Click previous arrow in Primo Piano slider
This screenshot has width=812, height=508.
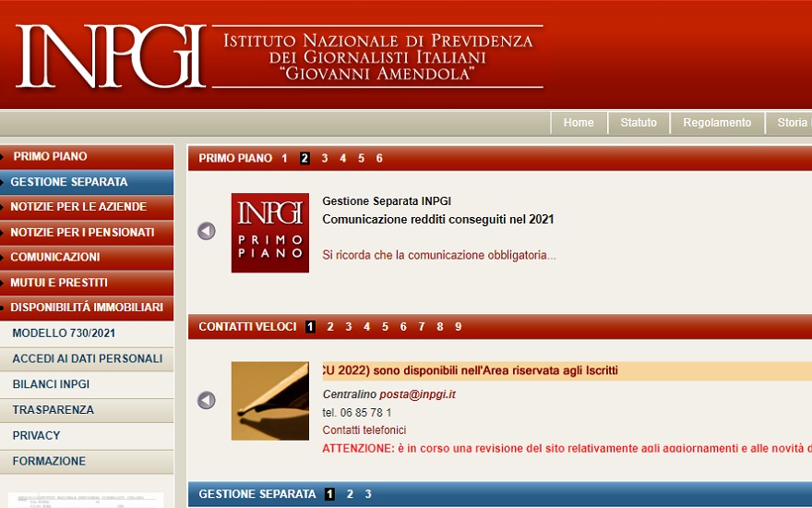pyautogui.click(x=206, y=231)
